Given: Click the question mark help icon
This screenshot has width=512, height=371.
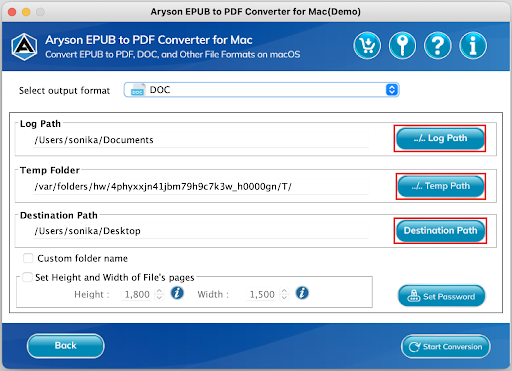Looking at the screenshot, I should click(x=438, y=46).
